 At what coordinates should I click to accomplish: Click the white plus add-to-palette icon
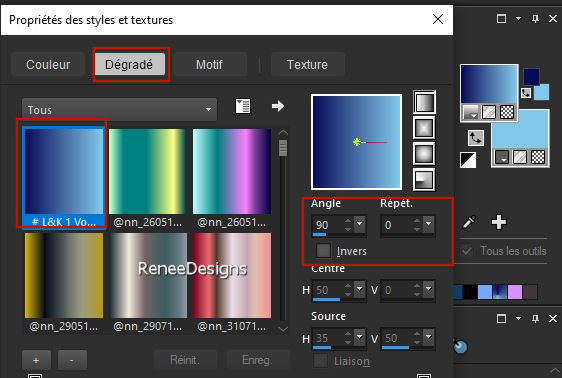click(x=499, y=222)
